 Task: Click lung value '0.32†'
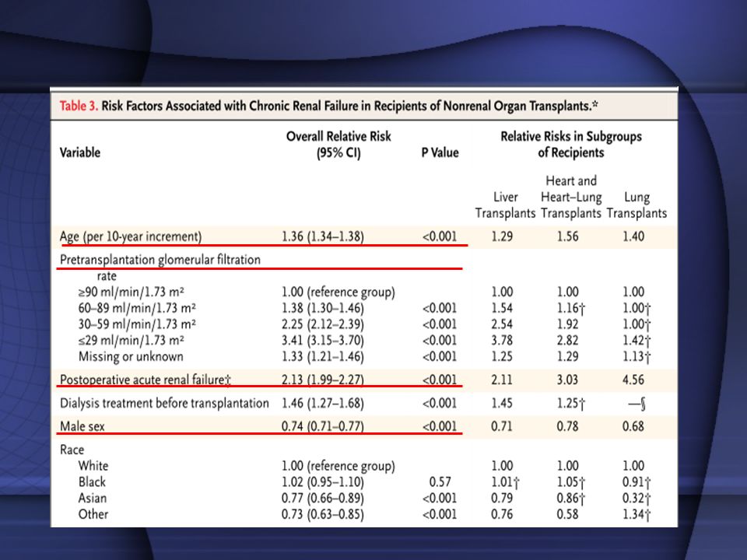[x=637, y=499]
